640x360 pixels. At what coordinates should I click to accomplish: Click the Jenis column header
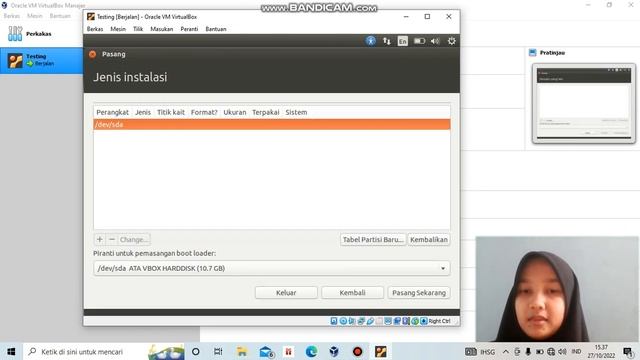coord(143,112)
